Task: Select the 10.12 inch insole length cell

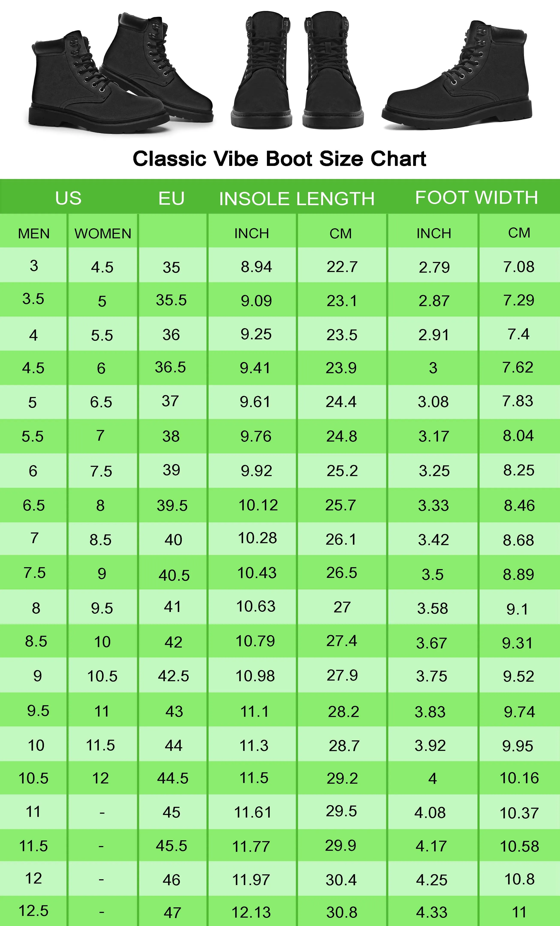Action: (x=258, y=505)
